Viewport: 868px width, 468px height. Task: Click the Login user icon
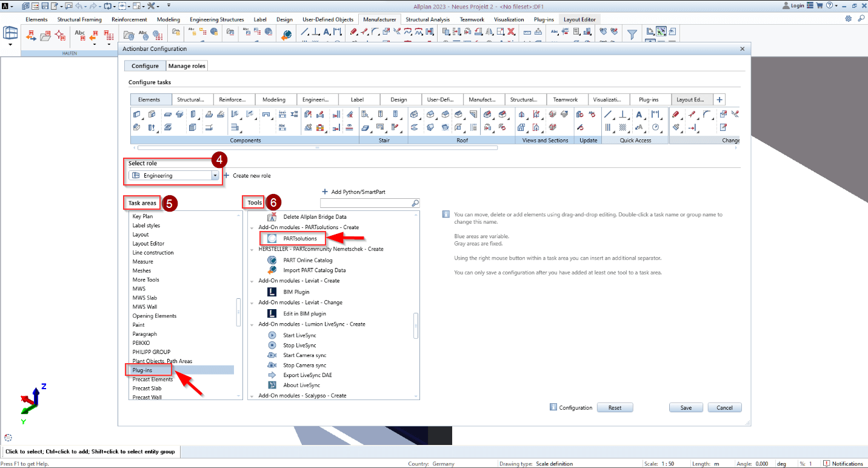coord(786,5)
